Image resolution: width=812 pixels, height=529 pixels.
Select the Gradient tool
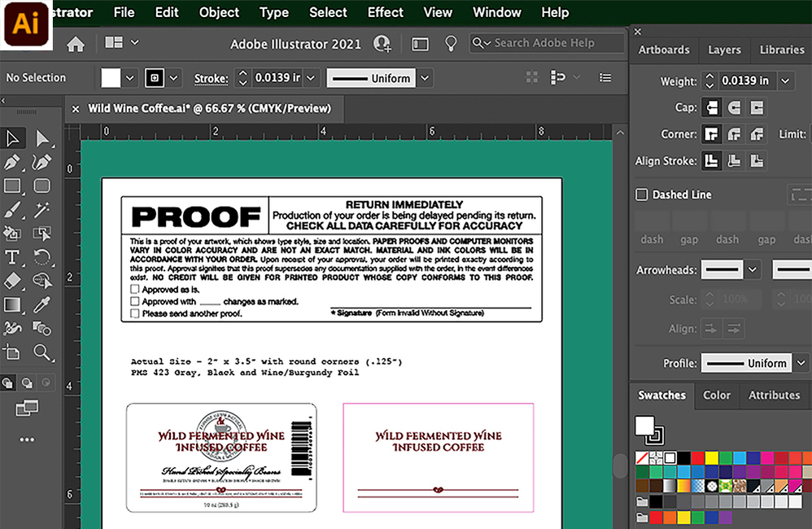point(12,304)
